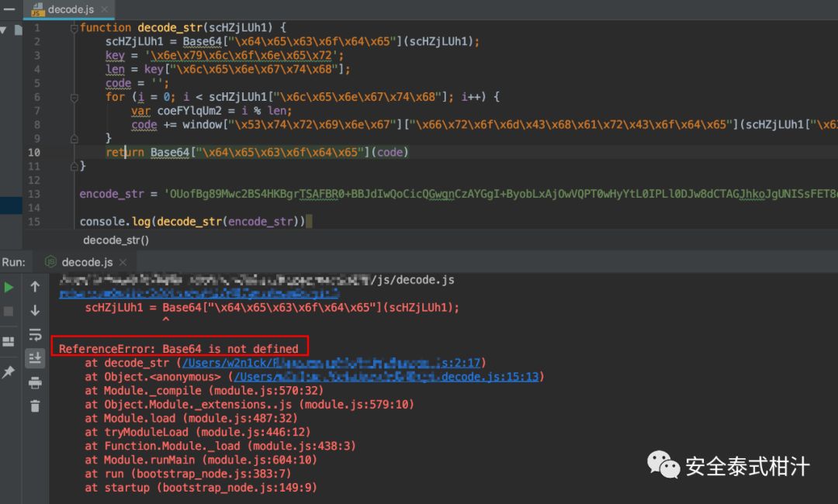Click the up arrow in the Run toolbar

pos(35,287)
